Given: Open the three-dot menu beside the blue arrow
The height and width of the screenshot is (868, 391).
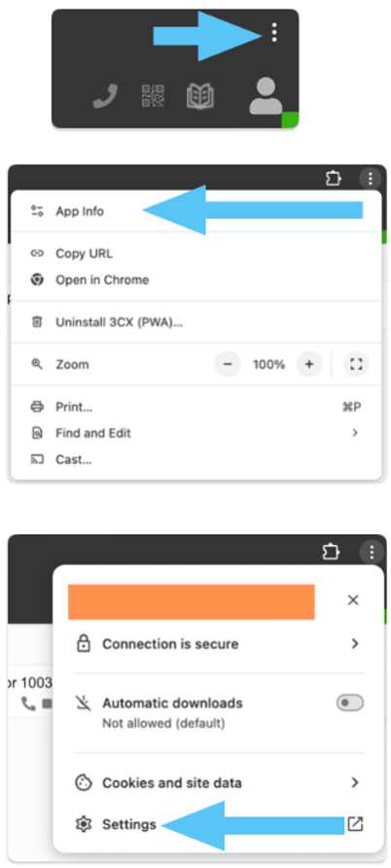Looking at the screenshot, I should [x=274, y=33].
